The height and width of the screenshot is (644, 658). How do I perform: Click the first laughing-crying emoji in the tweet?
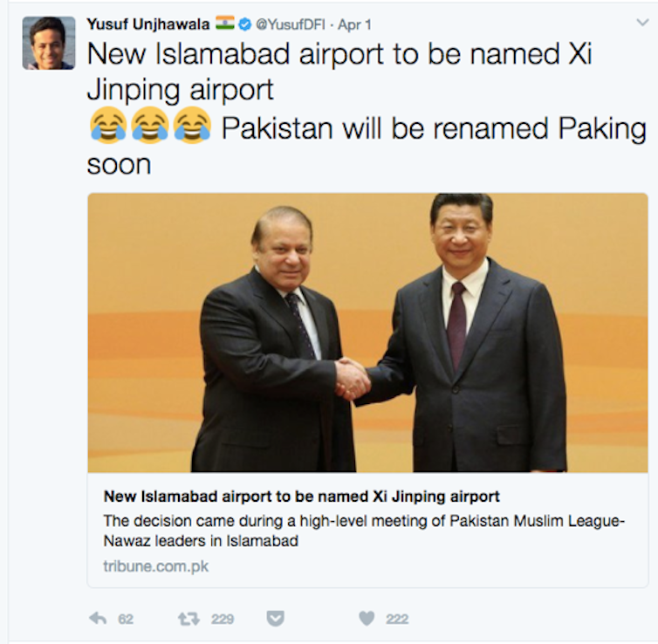click(108, 125)
